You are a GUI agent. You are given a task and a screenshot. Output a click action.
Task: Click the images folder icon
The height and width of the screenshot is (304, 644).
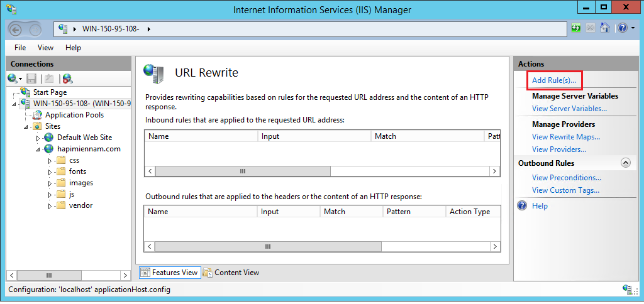[x=61, y=183]
